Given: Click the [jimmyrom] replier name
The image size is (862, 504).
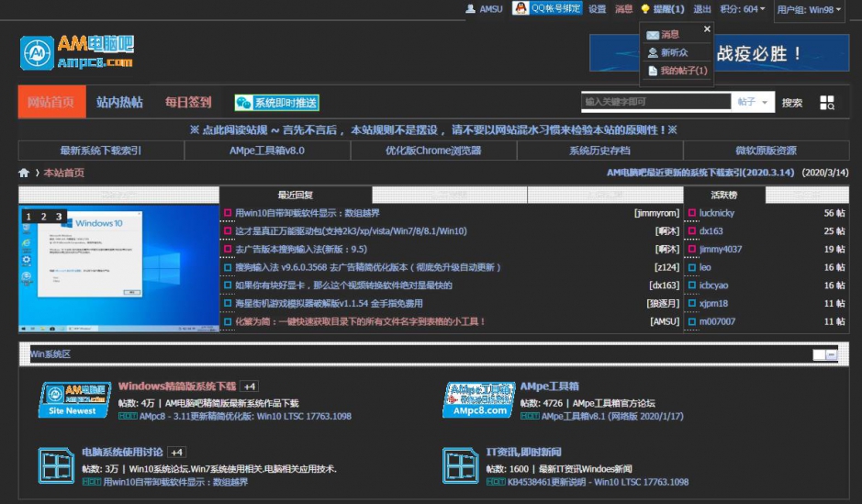Looking at the screenshot, I should point(656,213).
